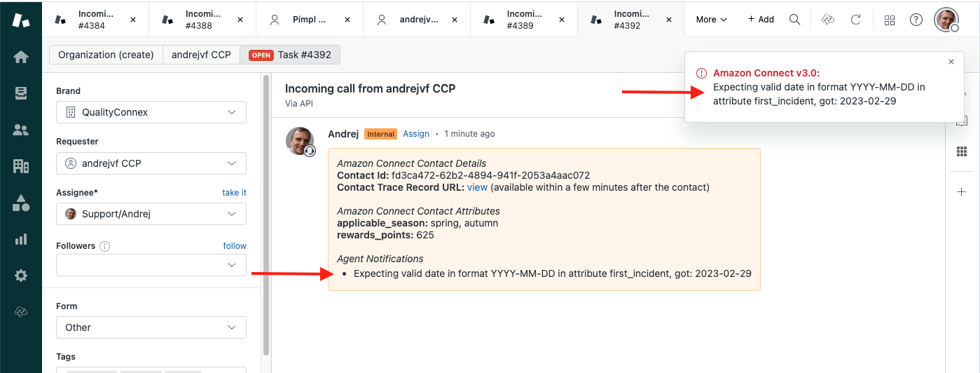Open the Home view in sidebar

(x=21, y=57)
